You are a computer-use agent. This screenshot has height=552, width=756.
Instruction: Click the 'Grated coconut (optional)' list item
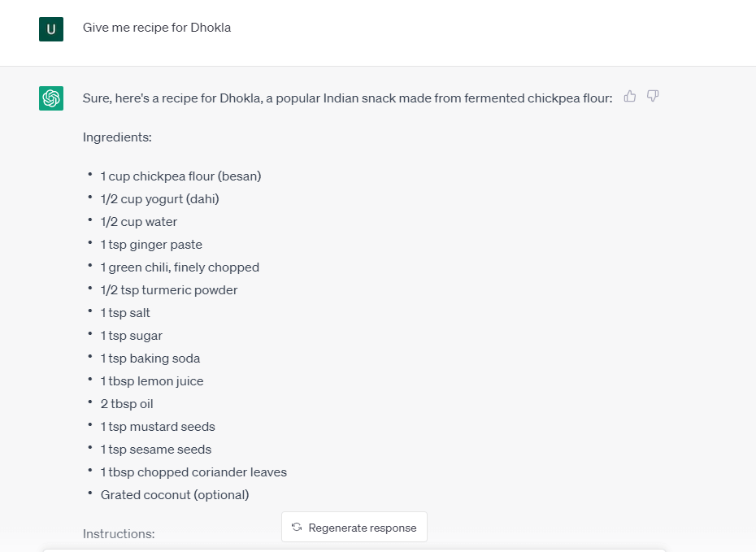coord(174,494)
